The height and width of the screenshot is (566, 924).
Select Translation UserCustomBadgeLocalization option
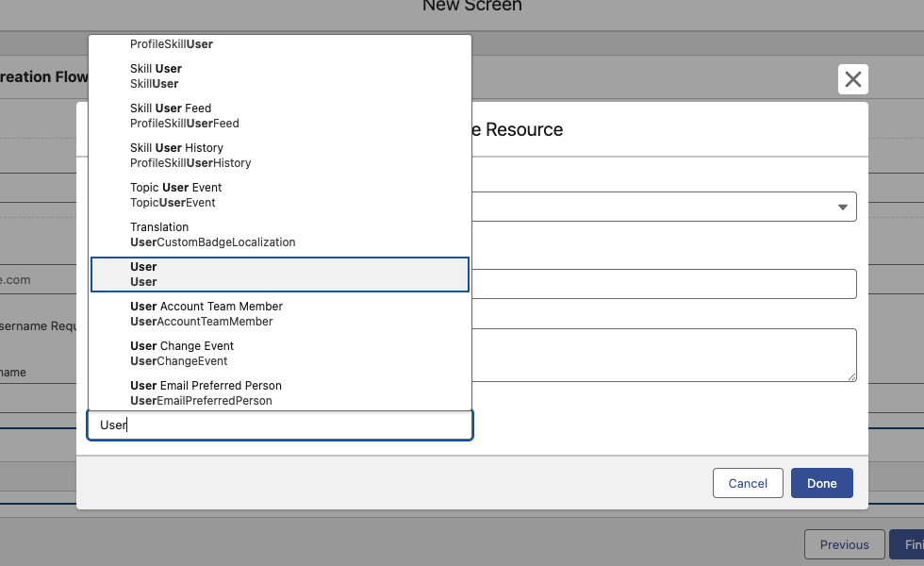[x=279, y=235]
